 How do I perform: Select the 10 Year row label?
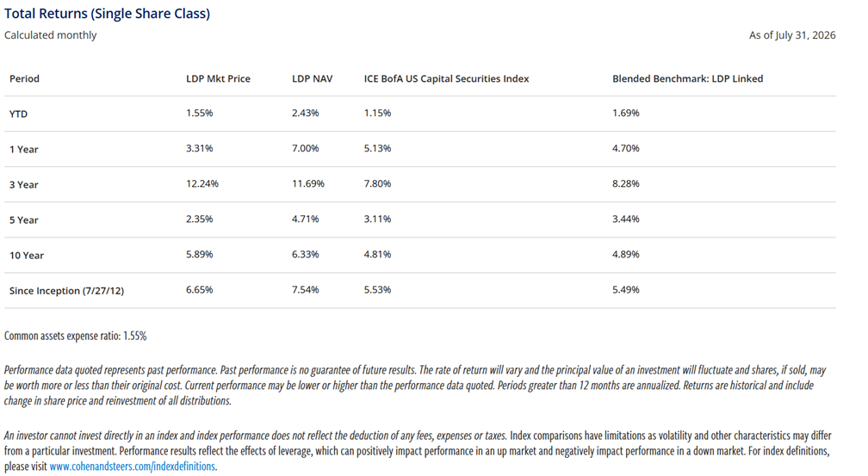[27, 255]
